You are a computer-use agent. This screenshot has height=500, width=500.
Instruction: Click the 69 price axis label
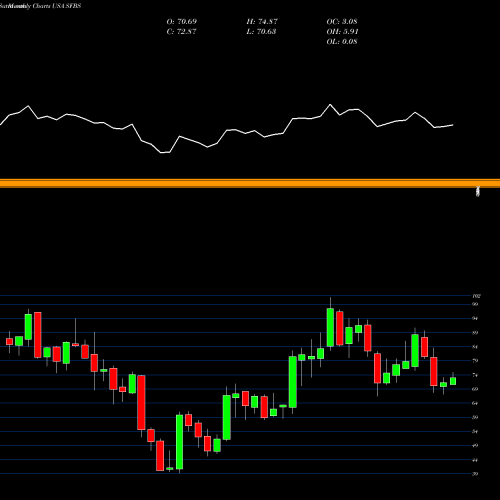tap(475, 389)
